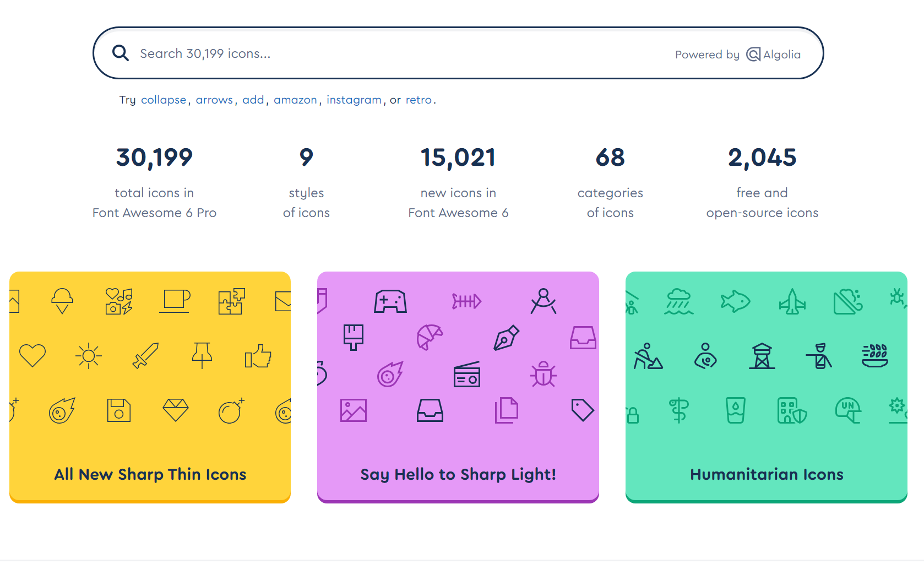Click the floppy disk save icon

point(119,410)
